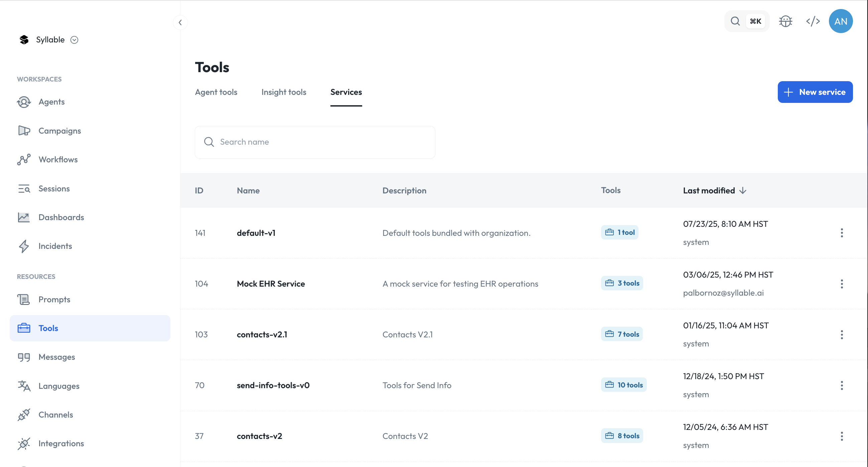The image size is (868, 467).
Task: Go to Tools in sidebar
Action: click(x=90, y=328)
